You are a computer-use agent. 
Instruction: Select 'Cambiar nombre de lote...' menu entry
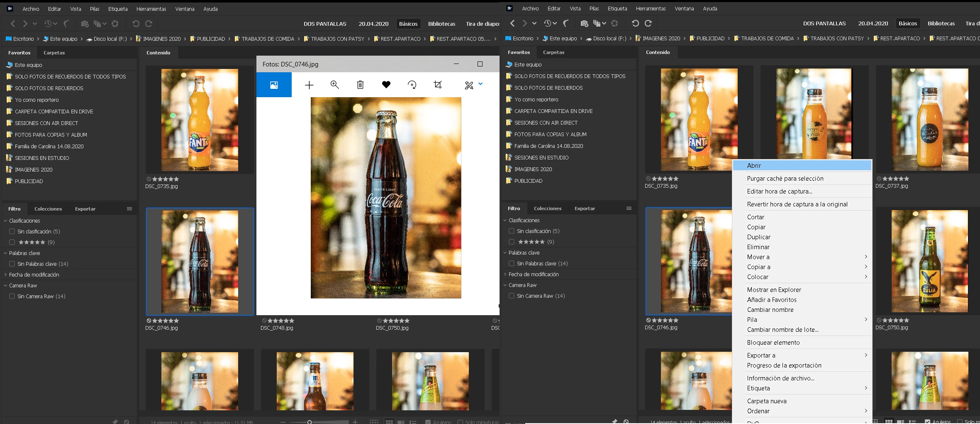[783, 330]
